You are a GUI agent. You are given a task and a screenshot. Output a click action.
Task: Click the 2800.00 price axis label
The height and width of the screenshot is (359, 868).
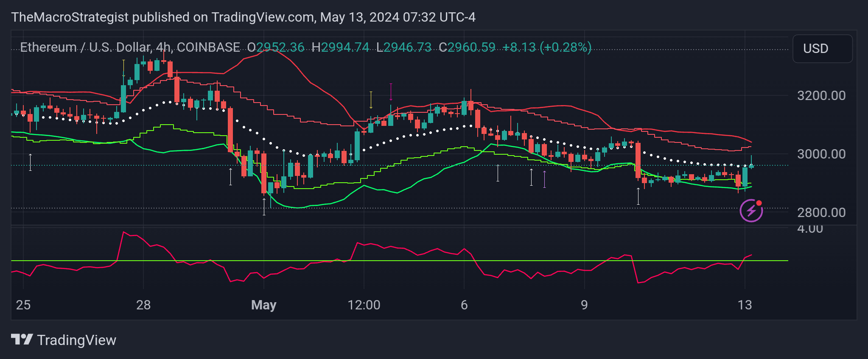[821, 212]
